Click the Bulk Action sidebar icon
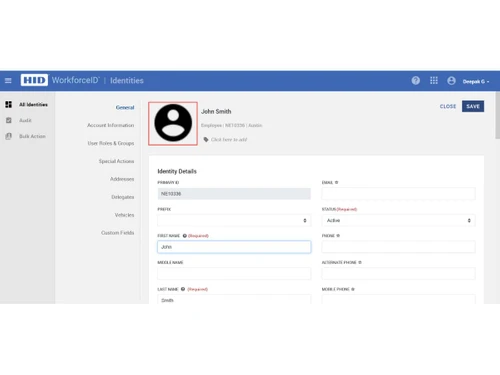This screenshot has width=500, height=375. [x=9, y=136]
